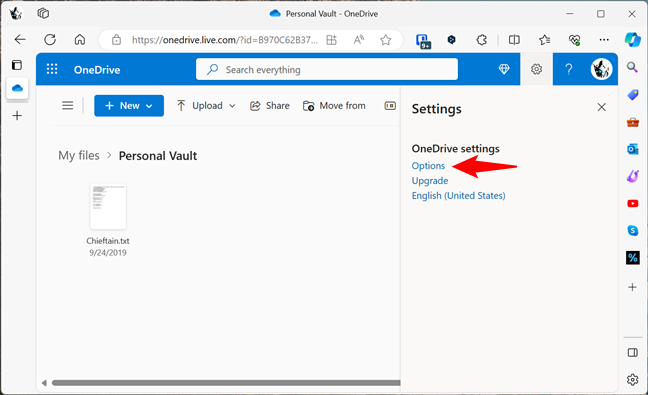Open the Copilot sidebar icon
The width and height of the screenshot is (648, 395).
coord(633,40)
